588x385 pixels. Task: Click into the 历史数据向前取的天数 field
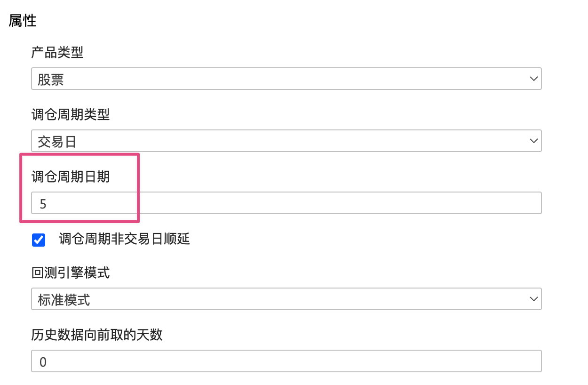[286, 361]
